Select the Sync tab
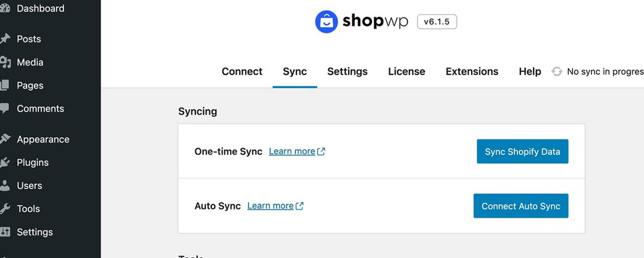Viewport: 644px width, 258px height. coord(295,72)
